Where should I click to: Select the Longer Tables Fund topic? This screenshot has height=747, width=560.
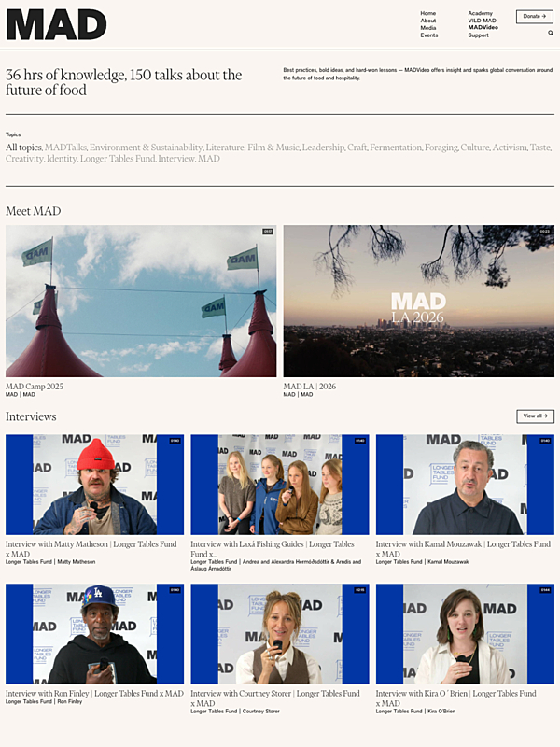tap(119, 159)
